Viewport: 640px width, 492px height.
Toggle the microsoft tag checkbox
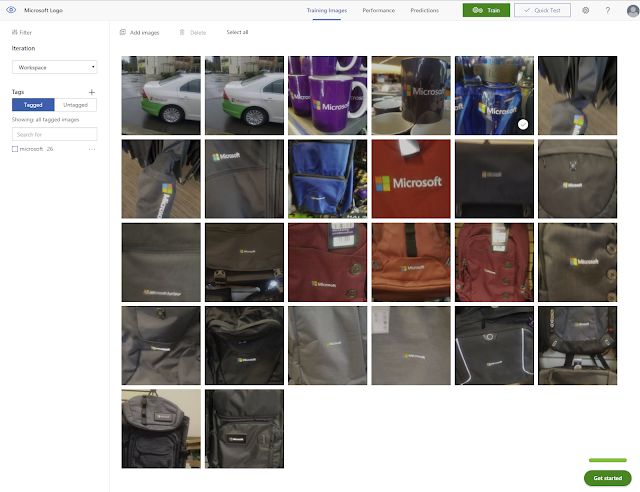click(15, 149)
